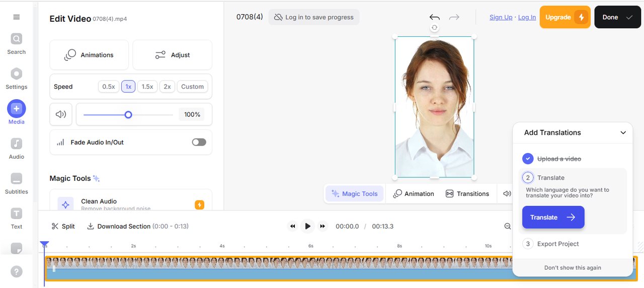Screen dimensions: 644x288
Task: Click the help question mark icon
Action: pos(17,272)
